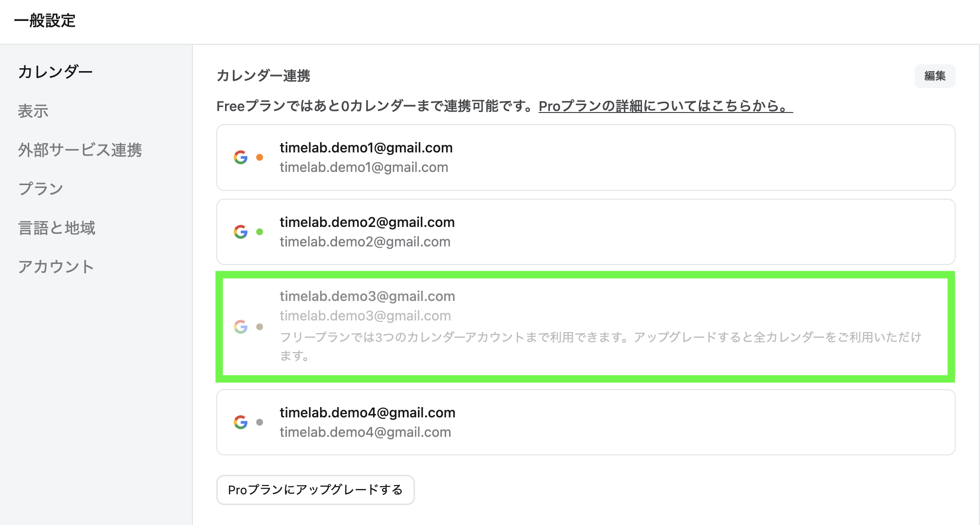This screenshot has width=980, height=525.
Task: Click gray color dot for demo4 calendar
Action: (x=260, y=422)
